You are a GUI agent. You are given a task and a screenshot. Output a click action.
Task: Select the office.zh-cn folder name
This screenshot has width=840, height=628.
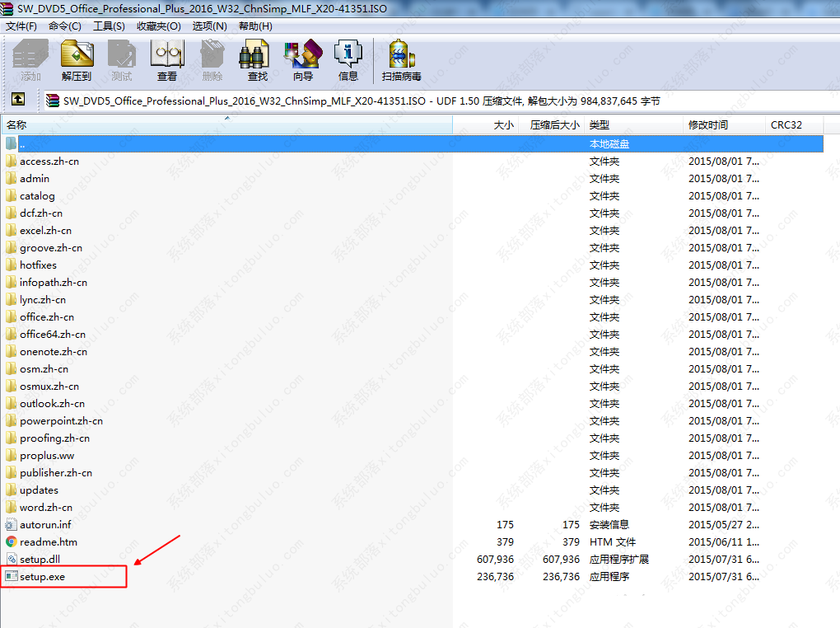point(47,317)
